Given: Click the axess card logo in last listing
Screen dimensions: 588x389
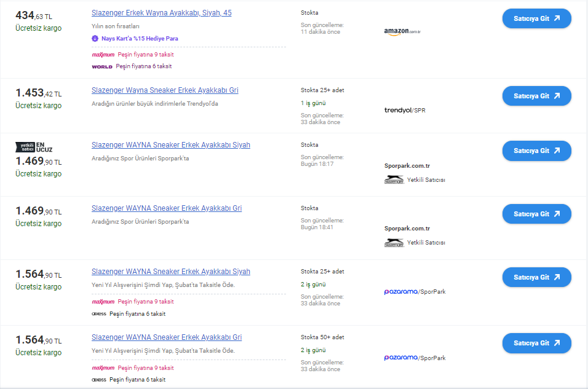Looking at the screenshot, I should (99, 380).
